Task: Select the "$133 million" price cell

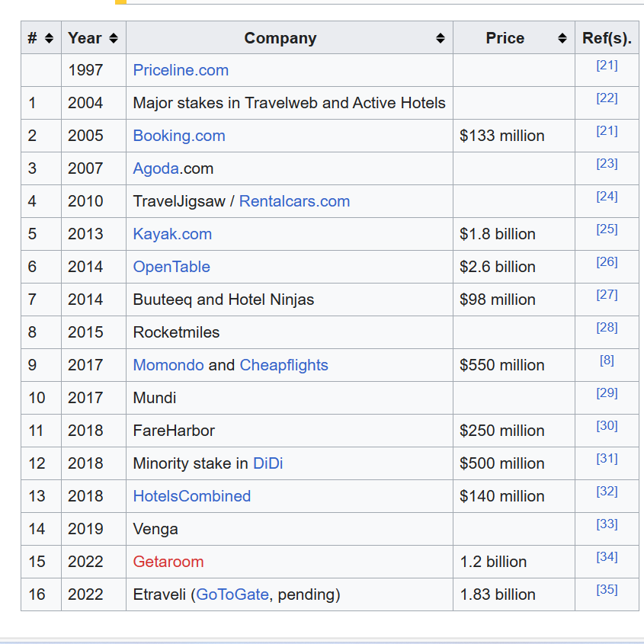Action: 514,136
